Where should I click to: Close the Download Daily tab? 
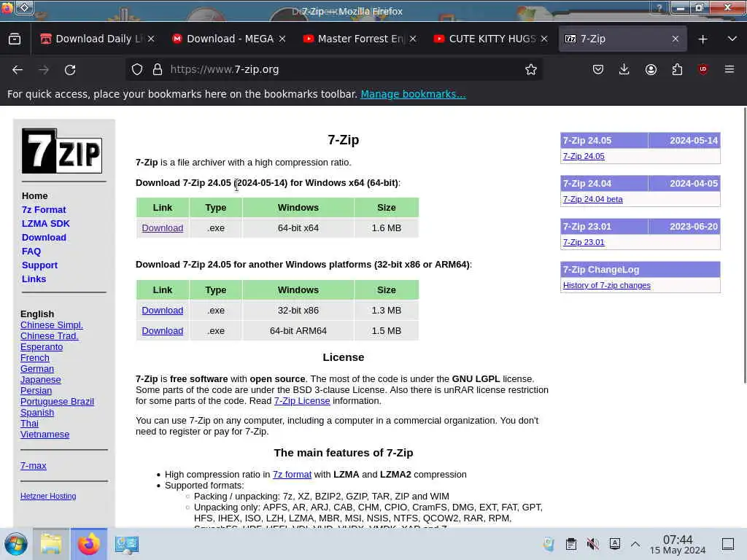pos(151,39)
